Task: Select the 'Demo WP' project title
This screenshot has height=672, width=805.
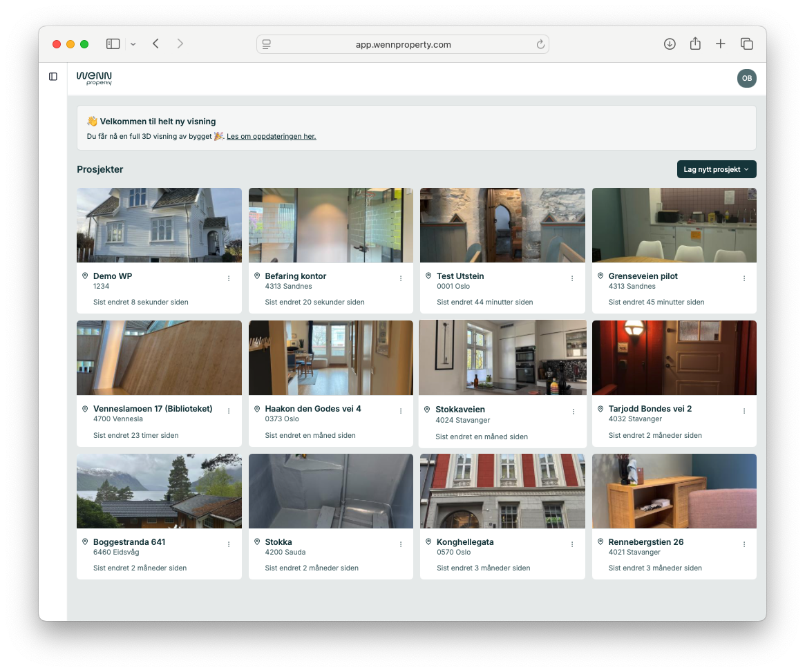Action: click(113, 276)
